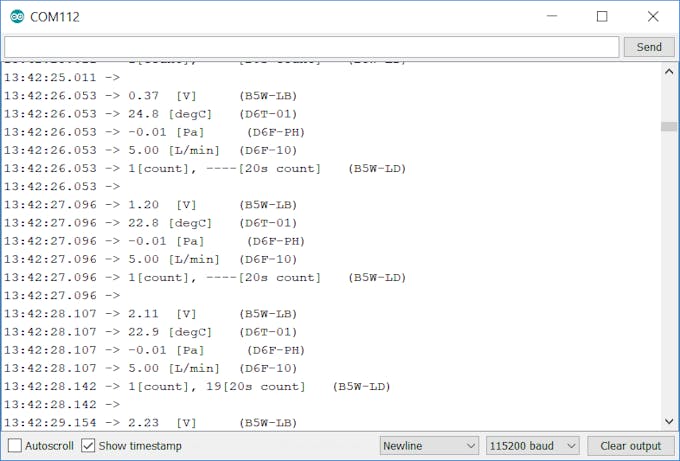The image size is (680, 461).
Task: Maximize the COM112 window
Action: click(x=602, y=16)
